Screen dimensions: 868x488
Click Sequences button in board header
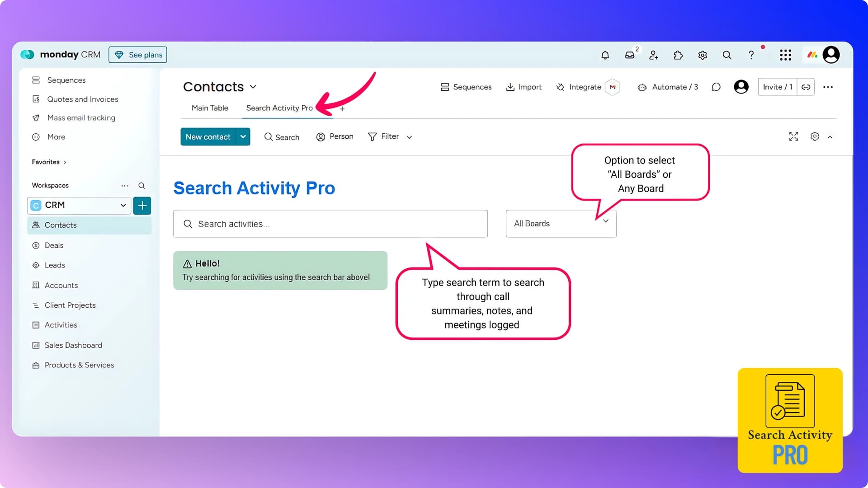tap(466, 87)
